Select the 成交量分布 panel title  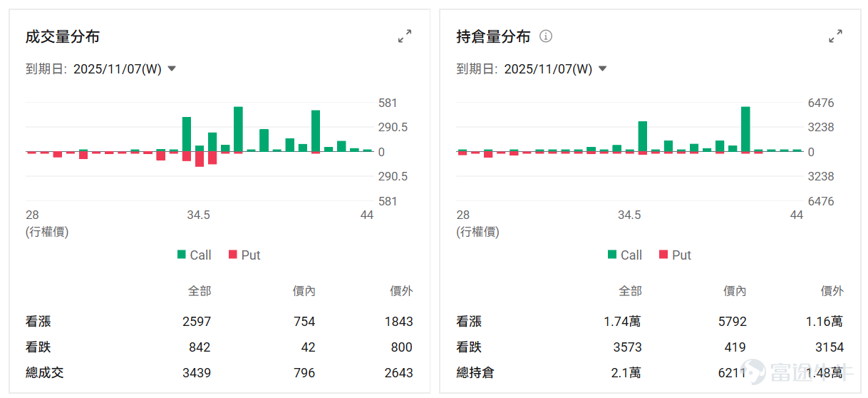(x=63, y=37)
